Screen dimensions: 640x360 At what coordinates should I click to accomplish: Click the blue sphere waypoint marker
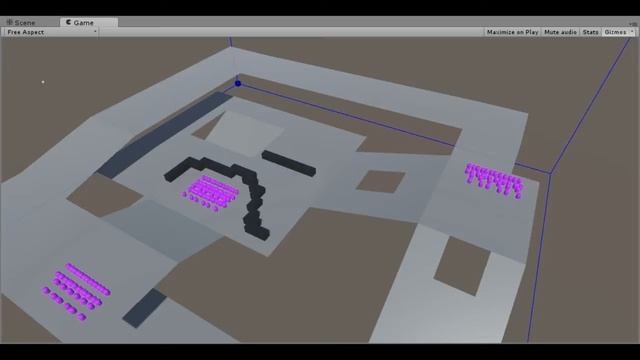click(238, 83)
